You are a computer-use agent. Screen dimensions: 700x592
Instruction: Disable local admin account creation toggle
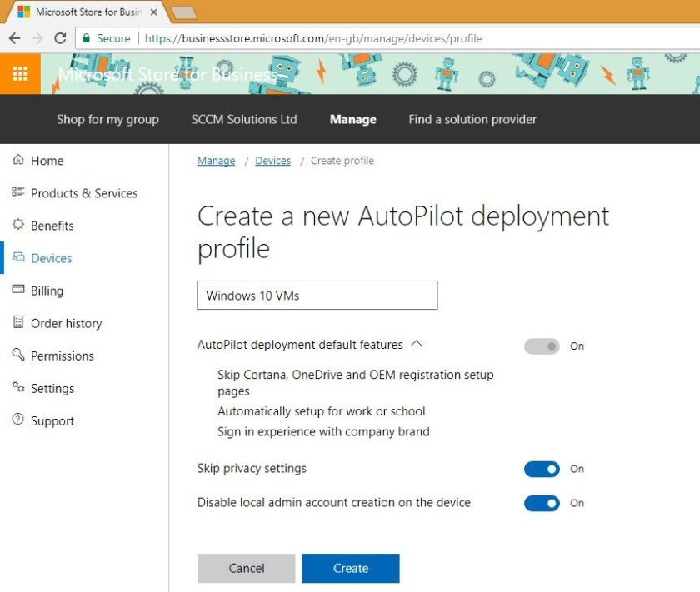click(x=540, y=503)
